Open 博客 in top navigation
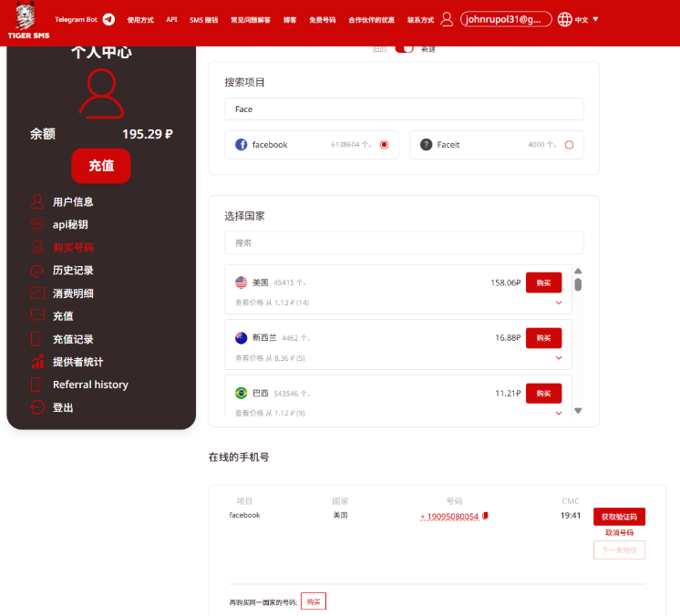Viewport: 680px width, 616px height. pos(290,20)
